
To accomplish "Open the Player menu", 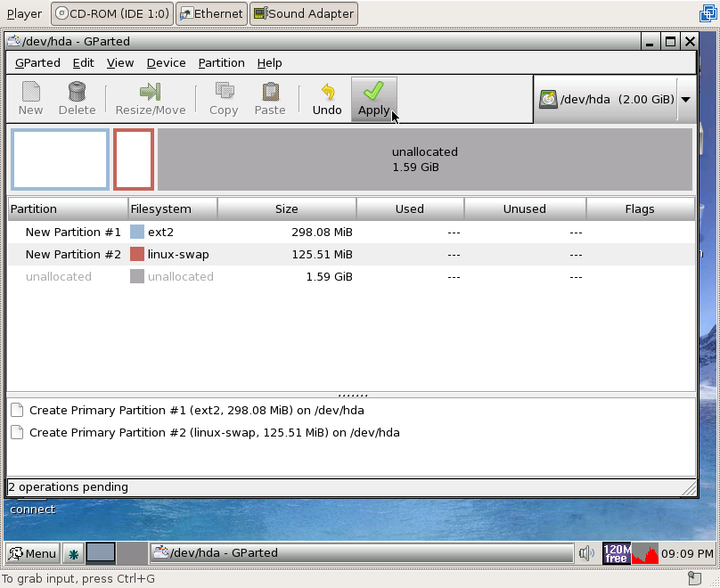I will click(24, 13).
